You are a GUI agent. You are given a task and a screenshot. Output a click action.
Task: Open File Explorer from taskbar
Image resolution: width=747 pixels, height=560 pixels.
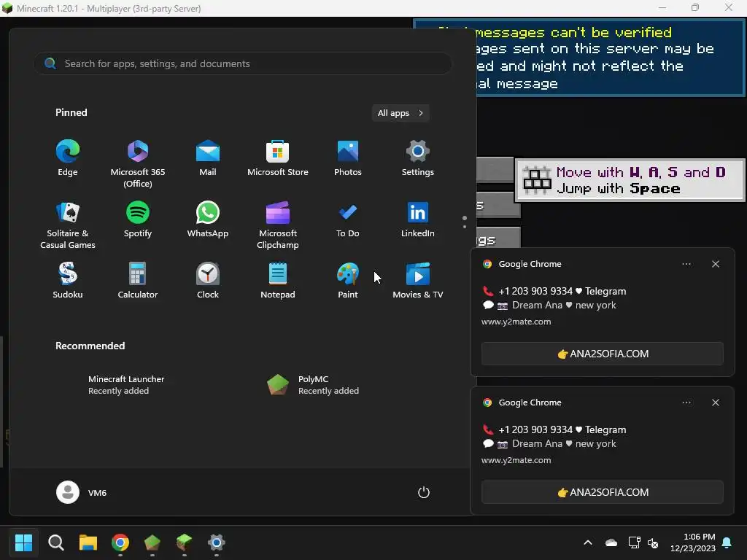(x=88, y=542)
